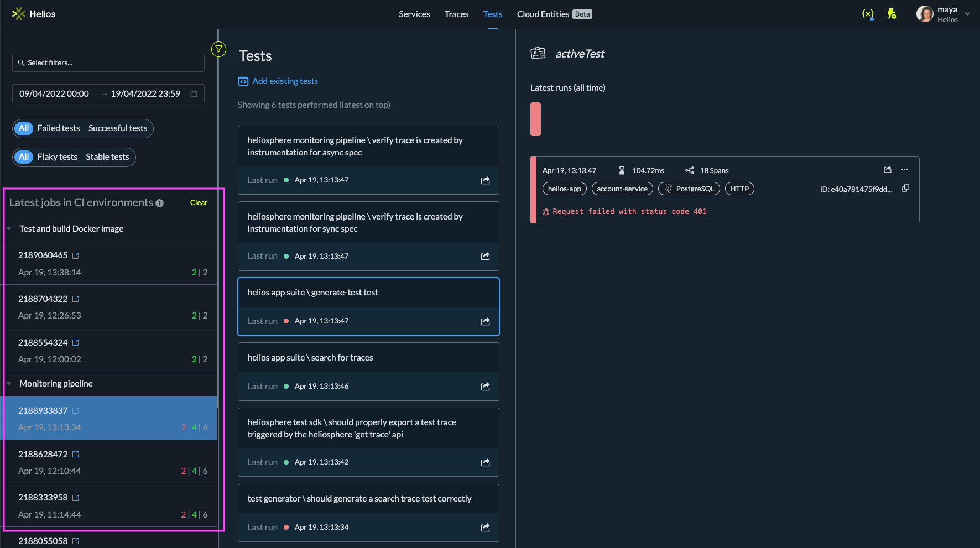Click the Select filters search field
980x548 pixels.
(x=108, y=62)
